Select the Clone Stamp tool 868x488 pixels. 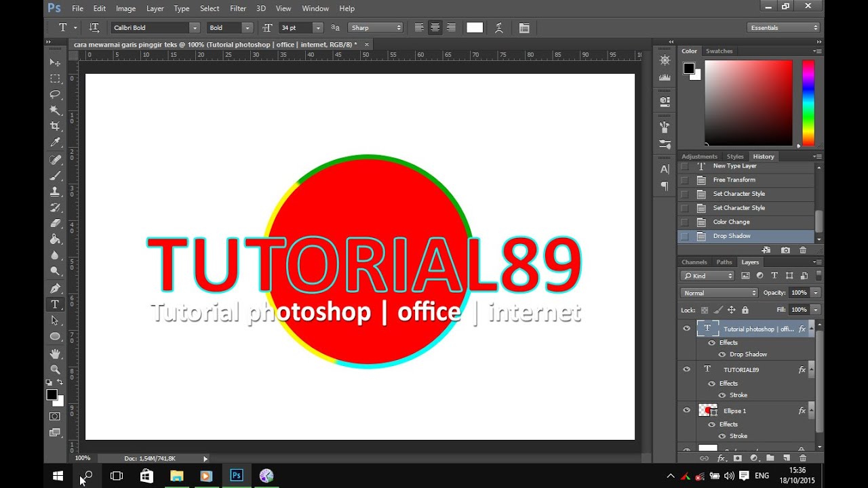click(55, 191)
